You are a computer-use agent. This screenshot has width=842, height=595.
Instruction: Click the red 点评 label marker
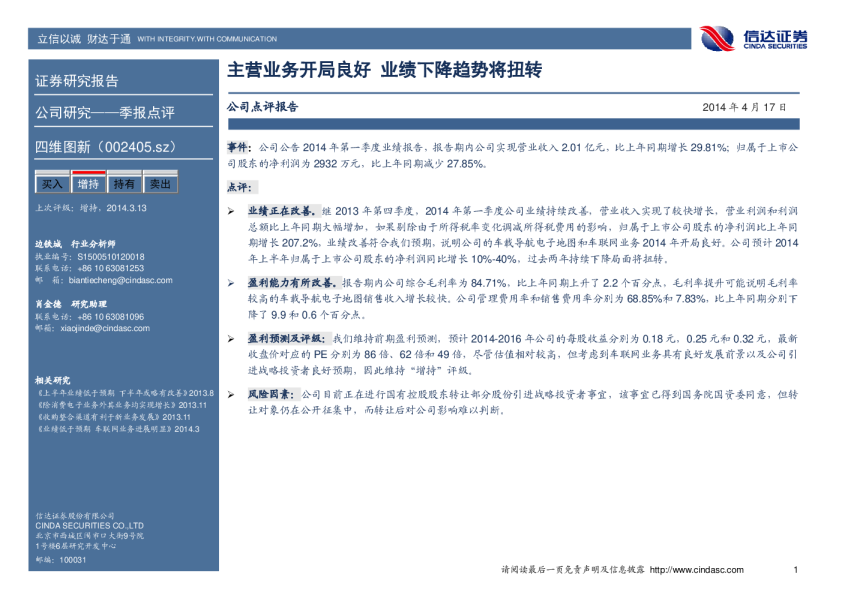(239, 186)
